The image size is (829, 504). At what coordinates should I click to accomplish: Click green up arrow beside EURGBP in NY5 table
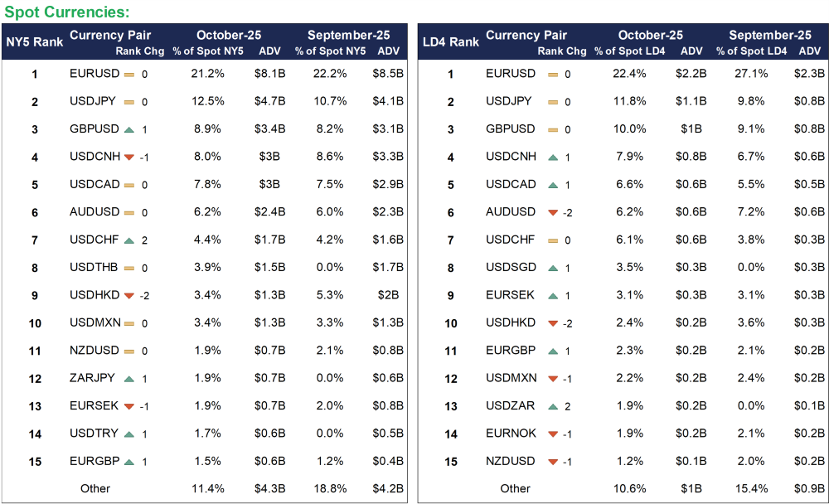pos(128,462)
